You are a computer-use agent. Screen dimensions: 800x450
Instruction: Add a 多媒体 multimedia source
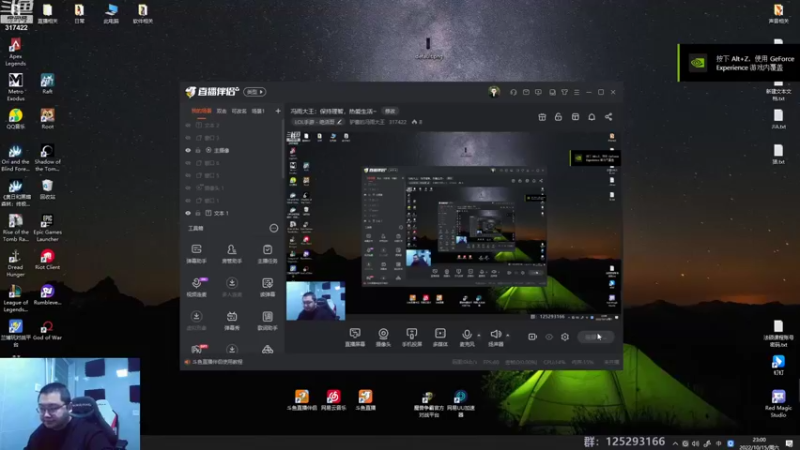tap(440, 337)
